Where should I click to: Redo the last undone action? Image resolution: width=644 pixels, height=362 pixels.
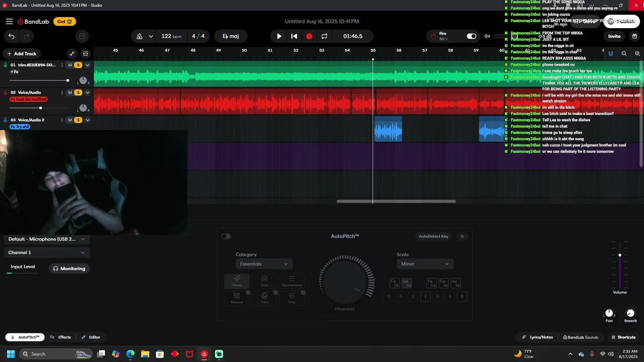(x=26, y=36)
